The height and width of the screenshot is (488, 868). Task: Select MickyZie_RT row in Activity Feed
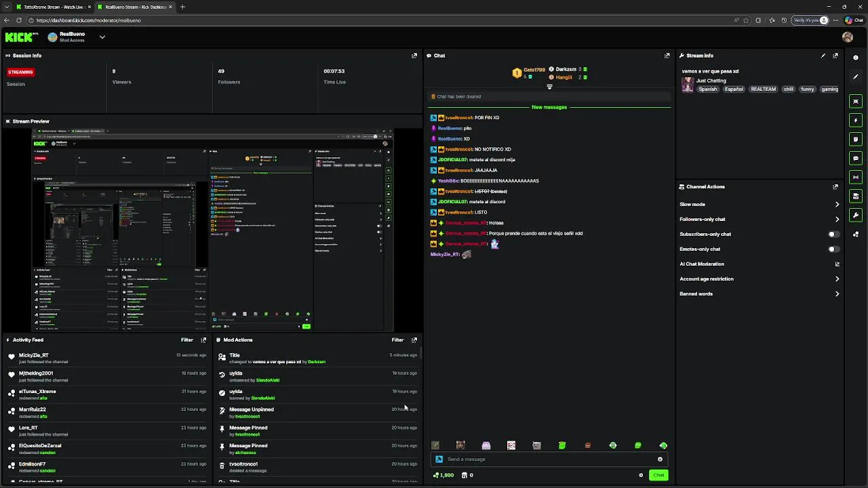point(108,358)
